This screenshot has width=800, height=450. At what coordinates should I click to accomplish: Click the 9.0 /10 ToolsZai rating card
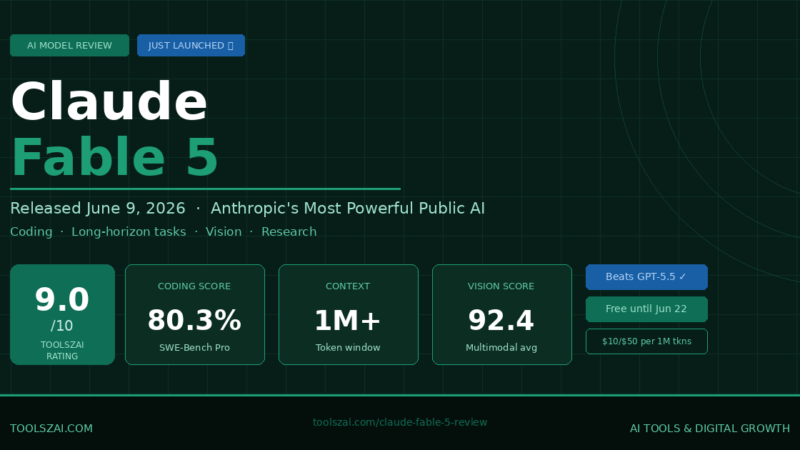pos(62,314)
